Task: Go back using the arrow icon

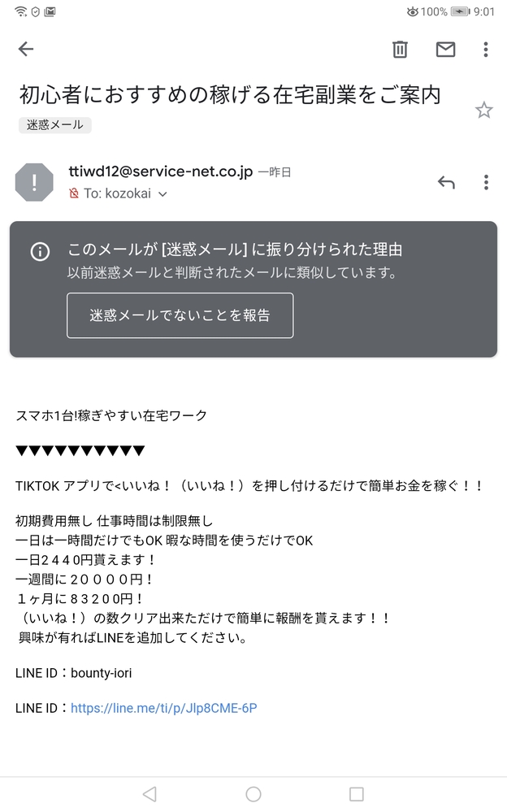Action: [x=26, y=50]
